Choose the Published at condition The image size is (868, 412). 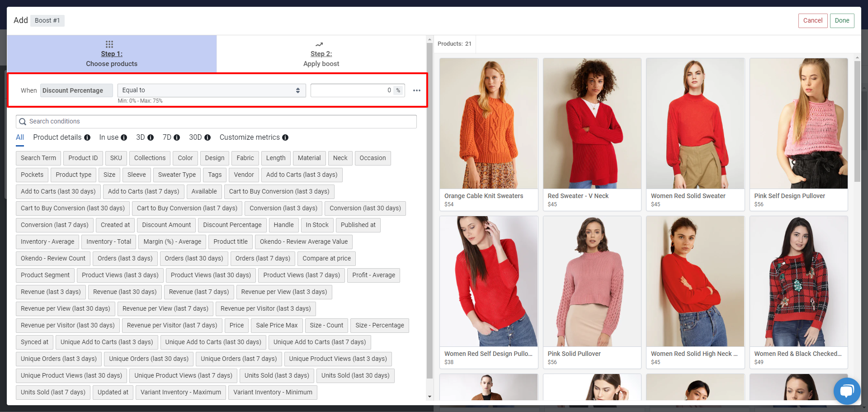click(x=358, y=225)
